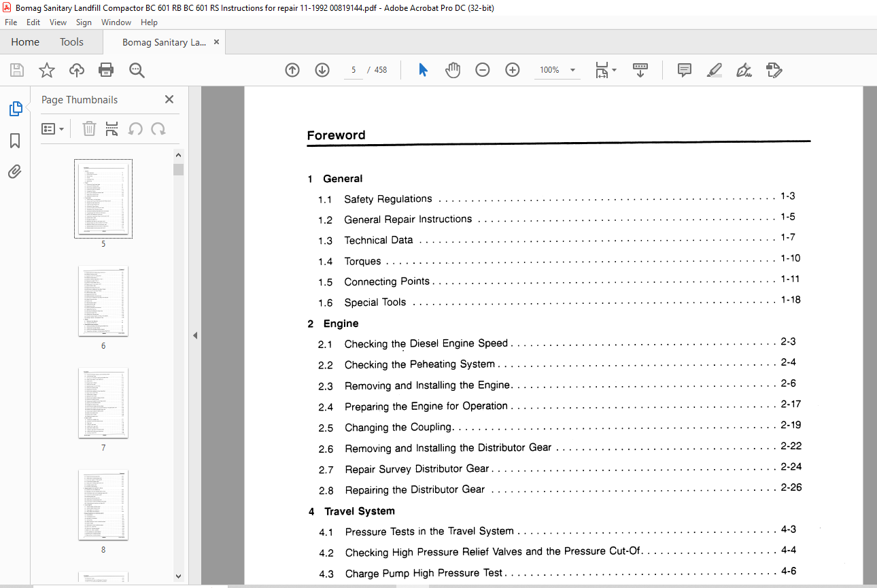Activate the Hand pan tool
Image resolution: width=877 pixels, height=588 pixels.
[453, 70]
